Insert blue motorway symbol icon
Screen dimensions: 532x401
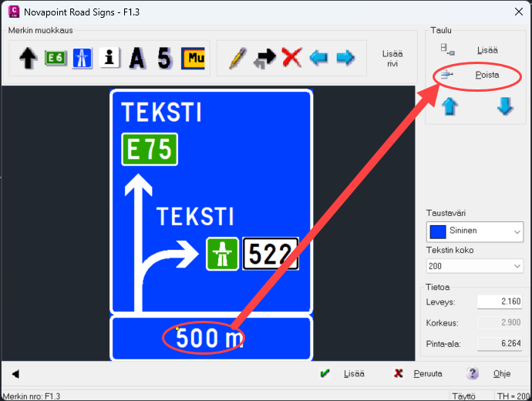tap(82, 58)
